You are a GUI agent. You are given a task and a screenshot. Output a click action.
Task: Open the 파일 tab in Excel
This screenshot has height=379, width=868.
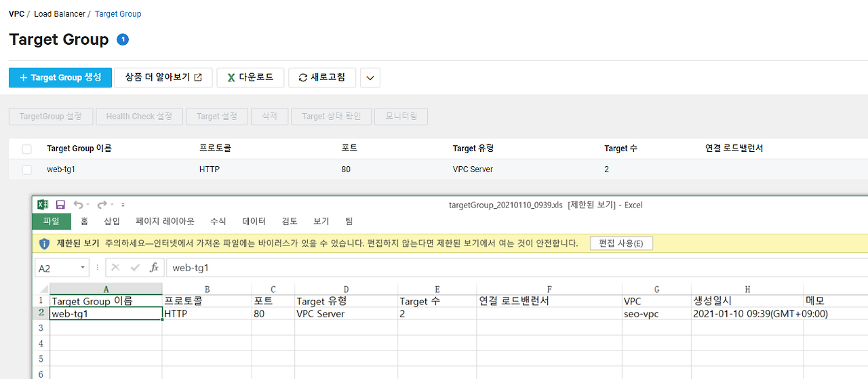tap(51, 222)
